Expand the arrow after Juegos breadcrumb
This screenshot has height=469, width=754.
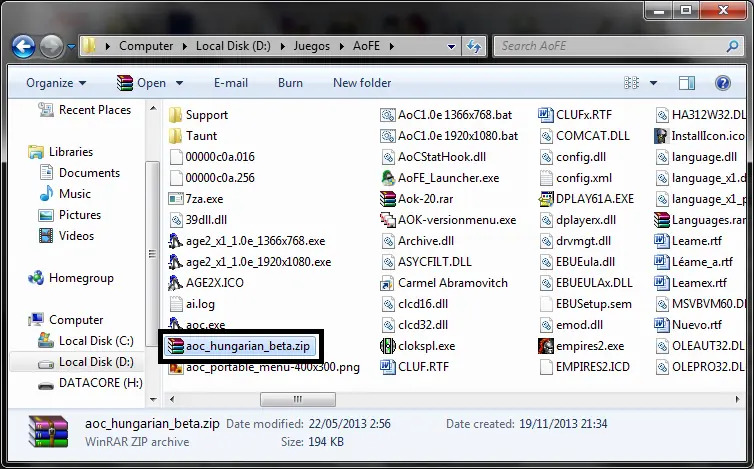342,46
